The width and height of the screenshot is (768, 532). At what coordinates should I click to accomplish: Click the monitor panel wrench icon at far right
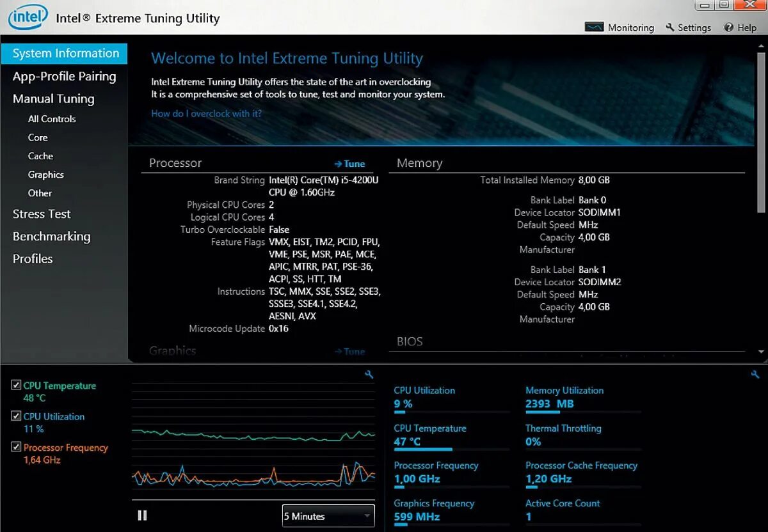755,375
